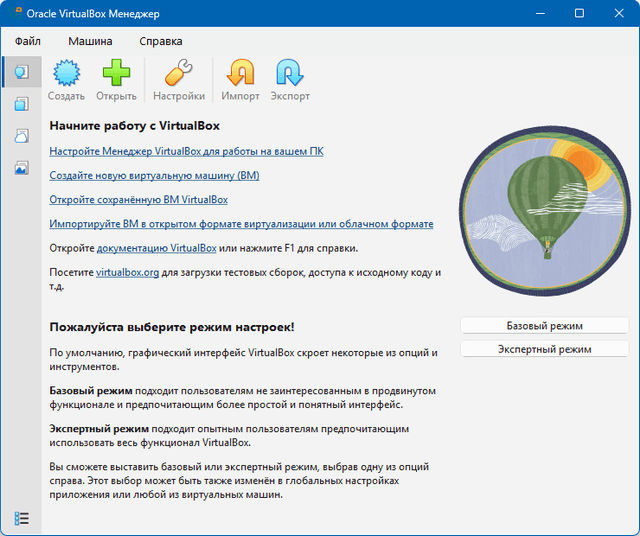Choose the Экспертный режим button

(x=544, y=349)
